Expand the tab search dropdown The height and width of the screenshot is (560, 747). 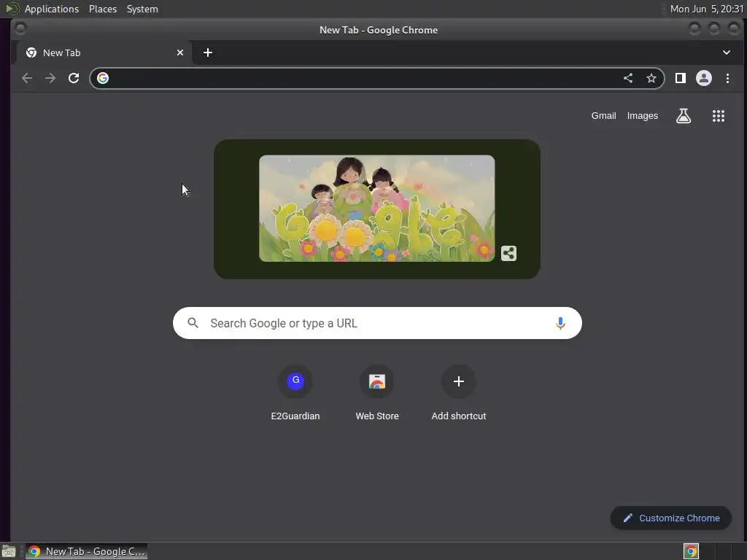tap(727, 52)
